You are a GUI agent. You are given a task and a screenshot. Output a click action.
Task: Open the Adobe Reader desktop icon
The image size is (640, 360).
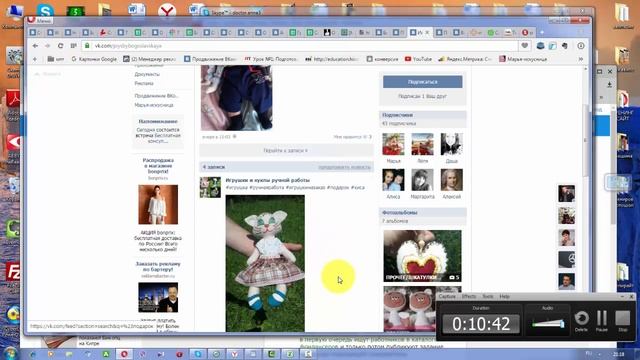13,99
